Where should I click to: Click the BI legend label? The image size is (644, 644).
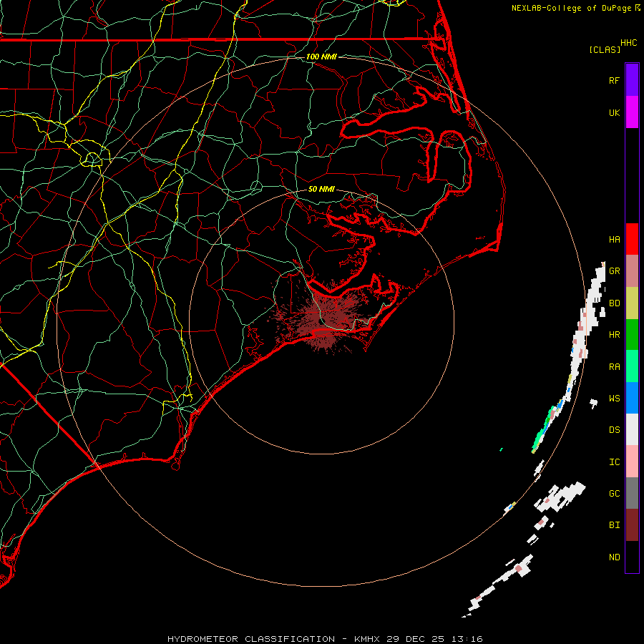click(x=615, y=525)
